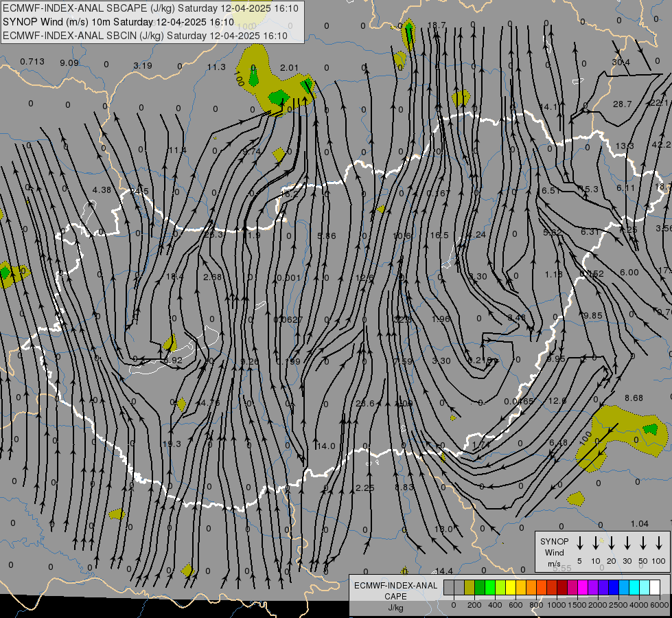Pick the dark red CAPE legend swatch
Screen dimensions: 672x618
point(562,587)
